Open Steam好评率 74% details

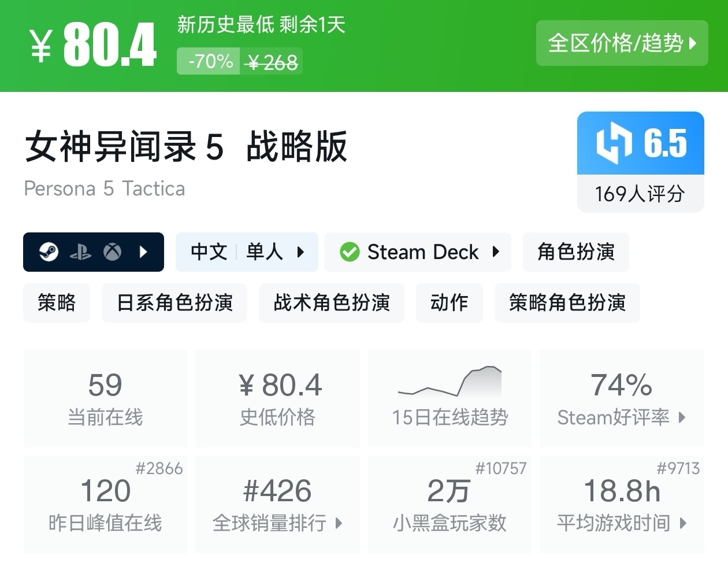[x=622, y=398]
